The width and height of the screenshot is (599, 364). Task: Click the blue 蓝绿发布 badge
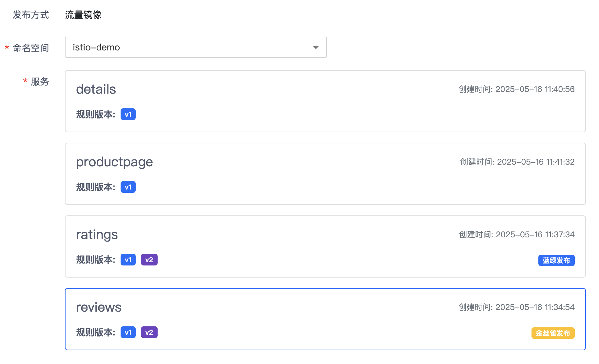[x=556, y=261]
